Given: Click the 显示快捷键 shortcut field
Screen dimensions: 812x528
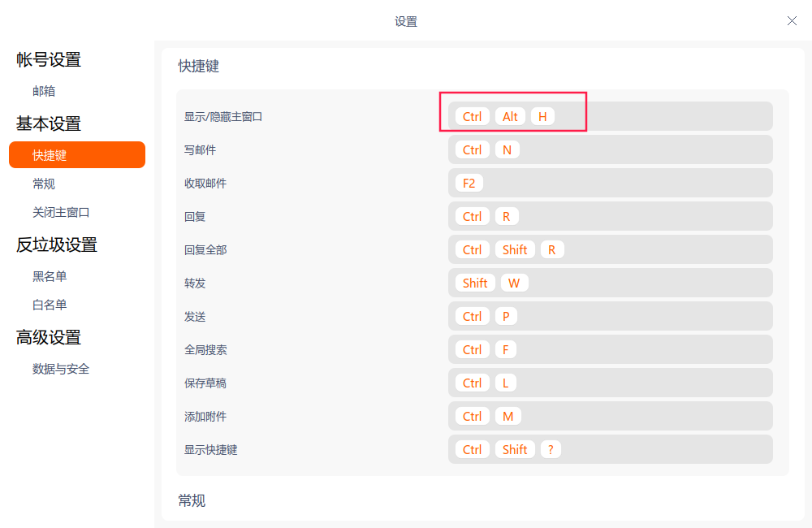Looking at the screenshot, I should pos(610,449).
